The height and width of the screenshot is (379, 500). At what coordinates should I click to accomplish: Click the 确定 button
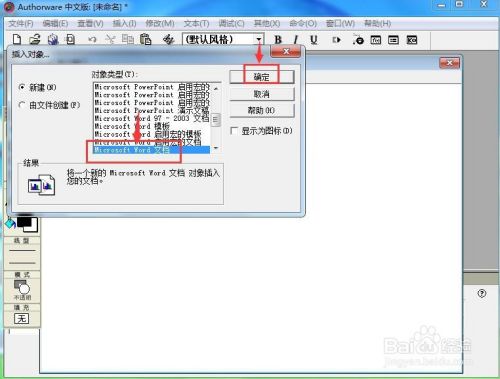tap(262, 77)
